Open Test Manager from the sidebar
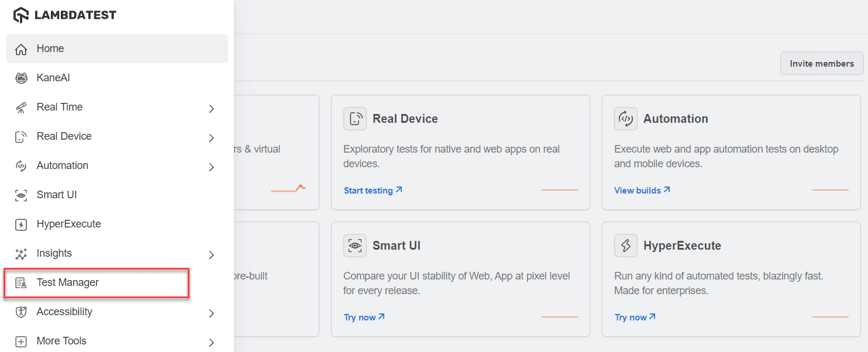The image size is (868, 352). tap(67, 282)
